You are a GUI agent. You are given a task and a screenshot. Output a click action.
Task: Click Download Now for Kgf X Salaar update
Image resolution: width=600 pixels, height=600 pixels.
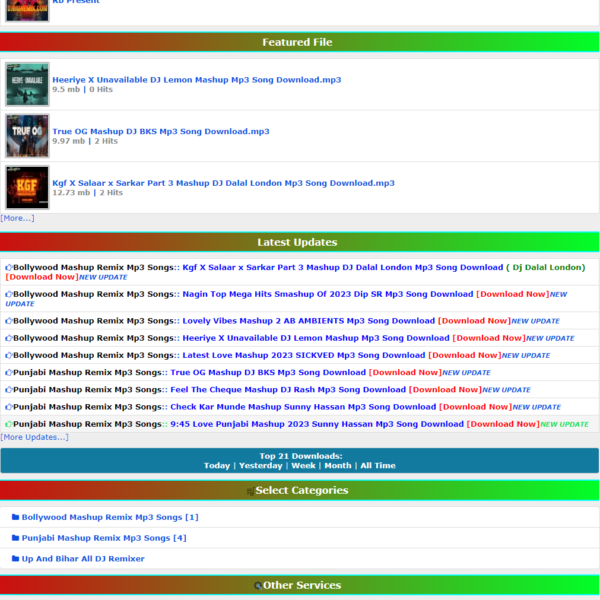[x=42, y=277]
